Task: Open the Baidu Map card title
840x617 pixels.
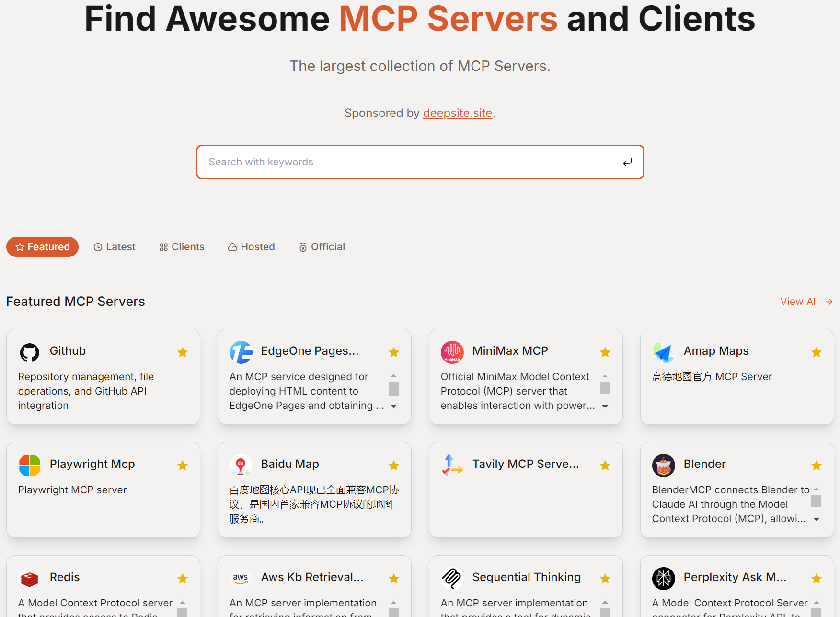Action: coord(290,464)
